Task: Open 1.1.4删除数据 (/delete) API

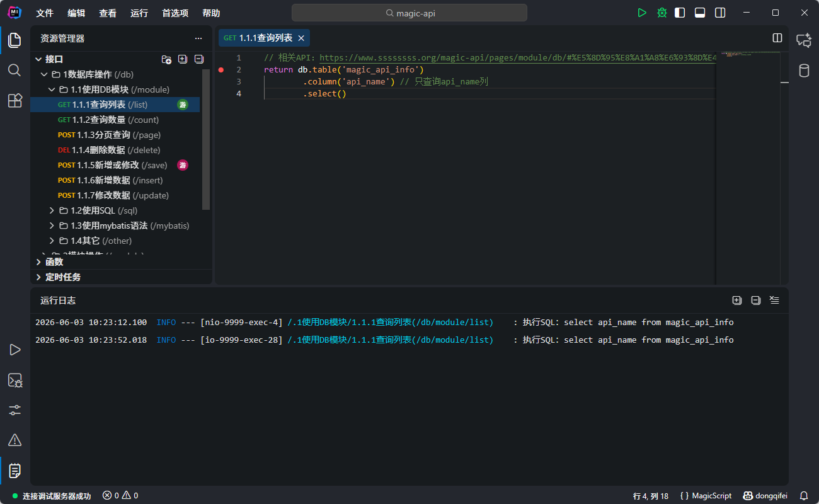Action: click(115, 150)
